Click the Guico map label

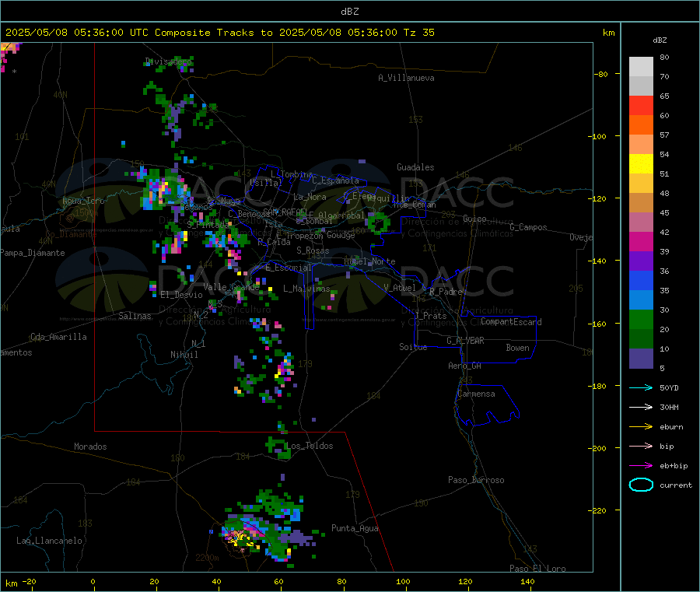click(474, 219)
